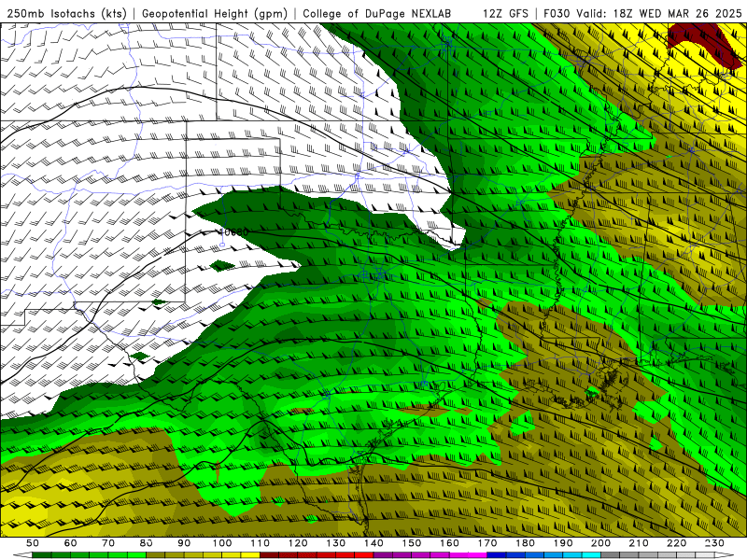
Task: Click the 170 value on the color scale
Action: (487, 543)
